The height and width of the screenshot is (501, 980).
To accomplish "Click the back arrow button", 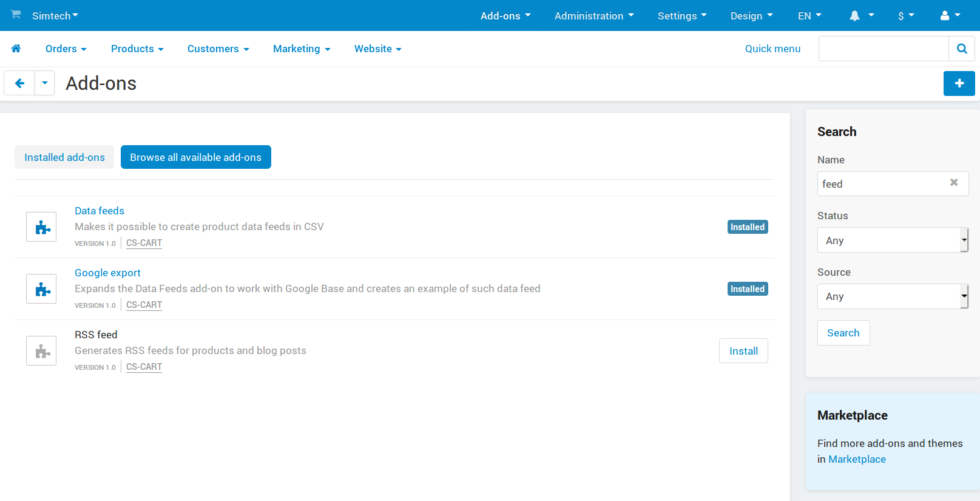I will pos(19,83).
